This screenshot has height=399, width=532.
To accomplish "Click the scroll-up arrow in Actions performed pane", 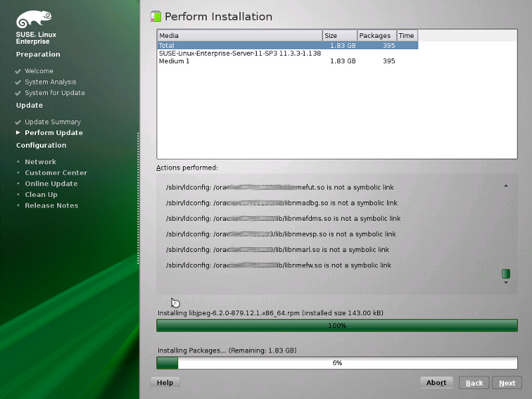I will tap(505, 186).
